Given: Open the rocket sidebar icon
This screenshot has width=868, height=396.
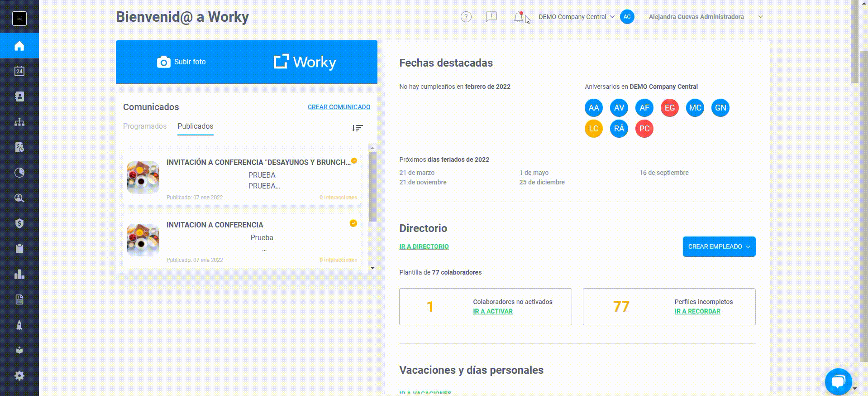Looking at the screenshot, I should point(19,325).
